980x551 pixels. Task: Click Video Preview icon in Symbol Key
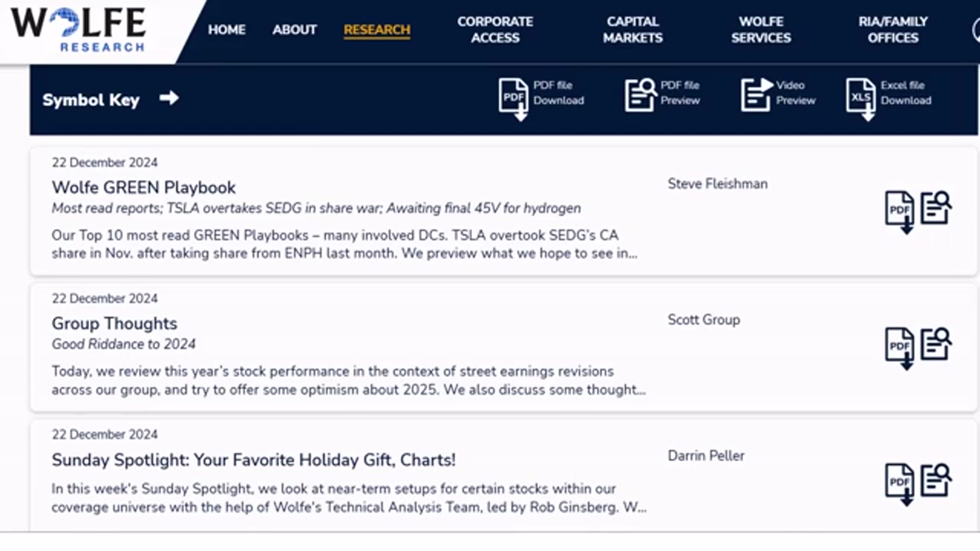(x=757, y=95)
